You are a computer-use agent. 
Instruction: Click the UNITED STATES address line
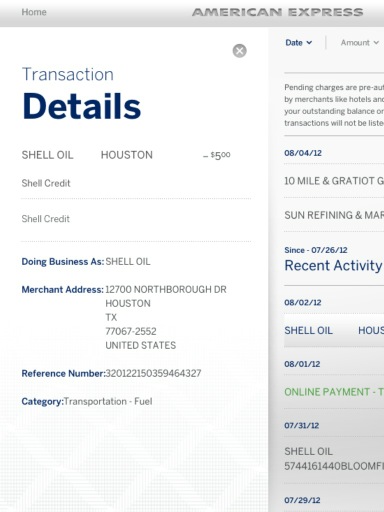[141, 345]
